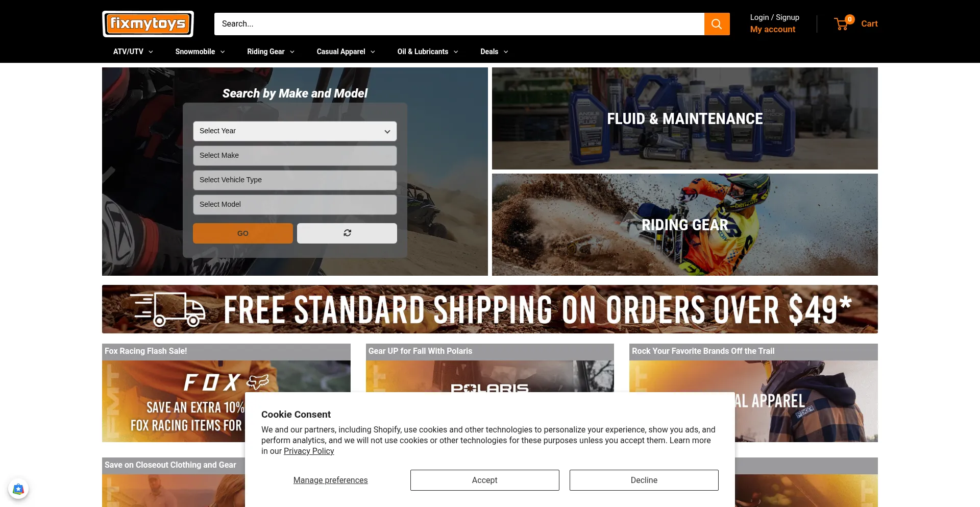Click the delivery truck shipping banner
Image resolution: width=980 pixels, height=507 pixels.
tap(490, 309)
